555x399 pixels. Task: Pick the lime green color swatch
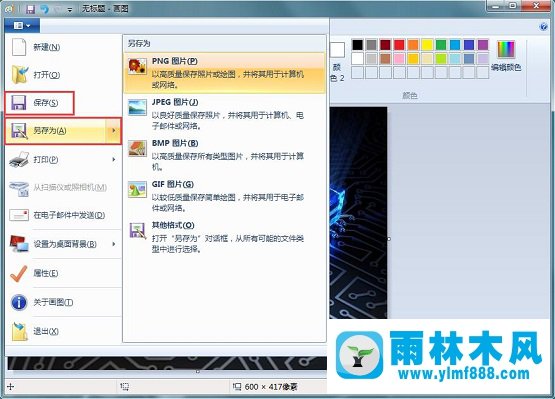click(x=441, y=58)
